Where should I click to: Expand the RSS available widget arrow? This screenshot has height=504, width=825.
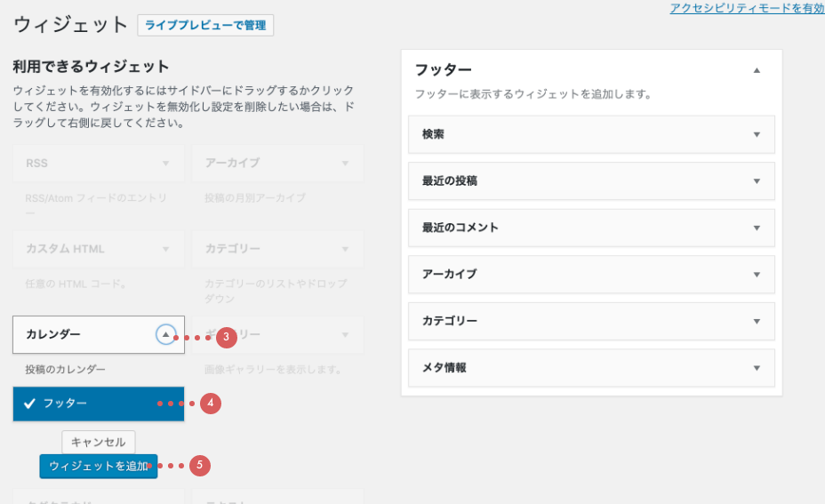tap(165, 164)
